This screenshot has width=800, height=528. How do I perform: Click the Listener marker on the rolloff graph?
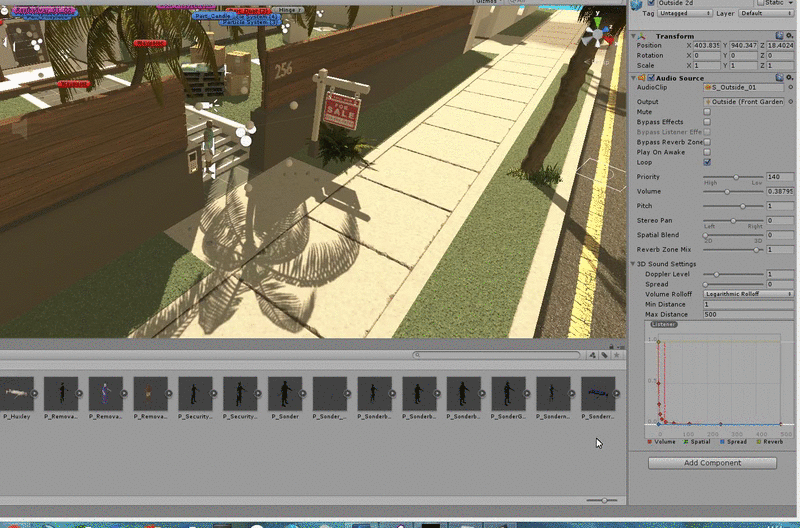(664, 324)
